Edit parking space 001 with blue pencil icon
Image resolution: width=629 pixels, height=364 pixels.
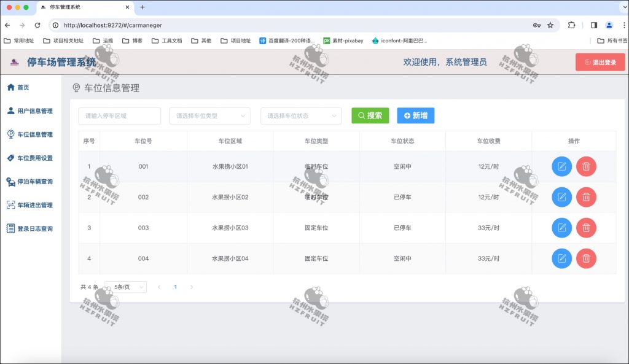coord(561,166)
